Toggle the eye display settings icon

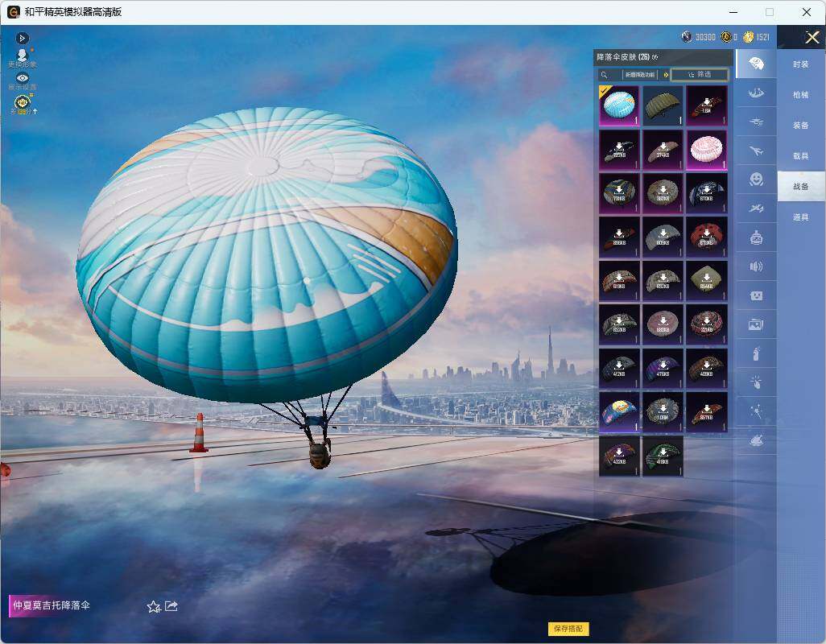point(22,77)
